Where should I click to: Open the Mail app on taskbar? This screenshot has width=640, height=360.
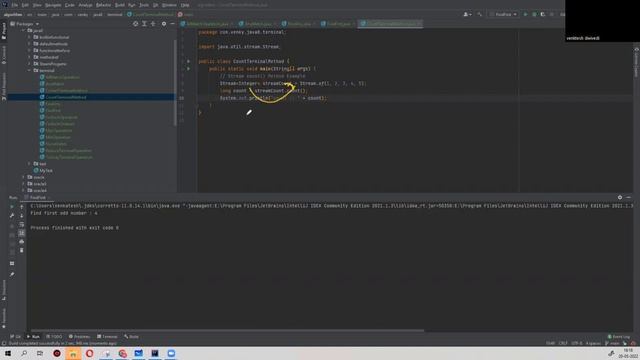138,353
